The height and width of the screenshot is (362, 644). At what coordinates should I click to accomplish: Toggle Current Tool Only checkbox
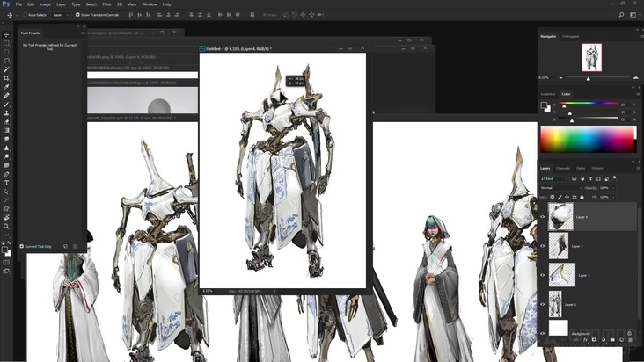(x=22, y=246)
